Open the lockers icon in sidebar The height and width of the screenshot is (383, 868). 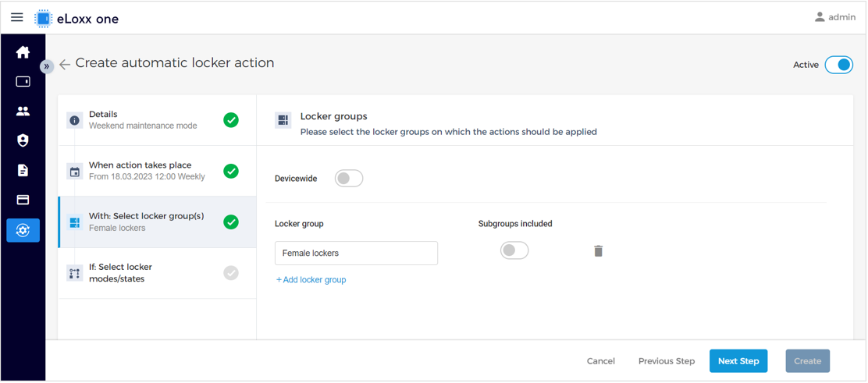click(23, 82)
